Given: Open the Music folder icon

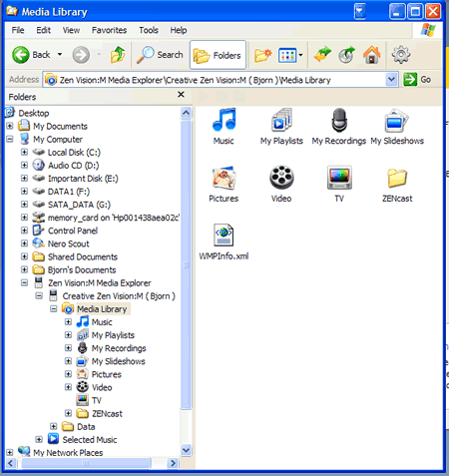Looking at the screenshot, I should point(224,120).
